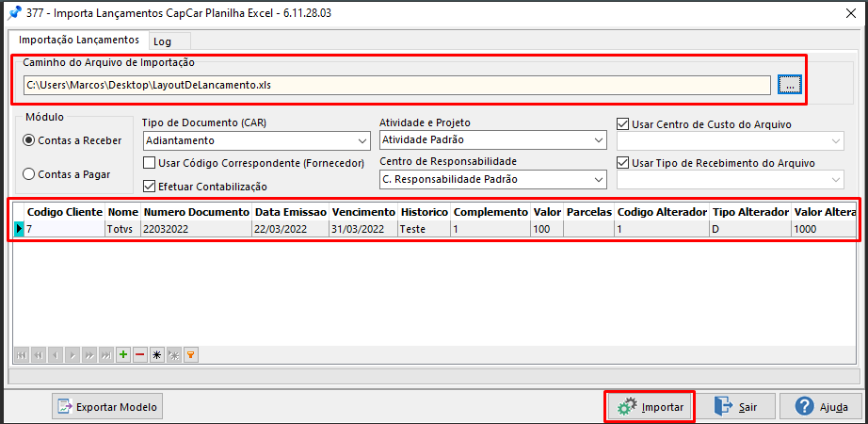868x424 pixels.
Task: Select cell with client code 7
Action: [x=65, y=229]
